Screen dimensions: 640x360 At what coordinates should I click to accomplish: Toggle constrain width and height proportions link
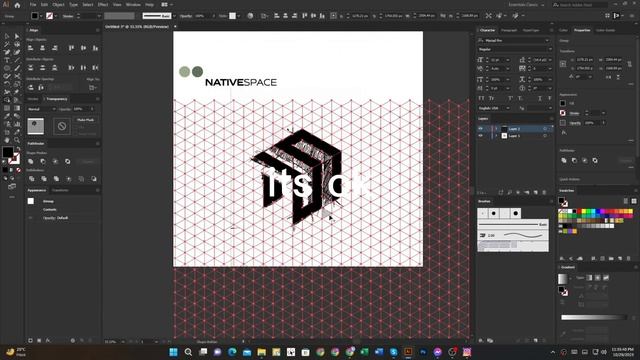click(x=630, y=64)
